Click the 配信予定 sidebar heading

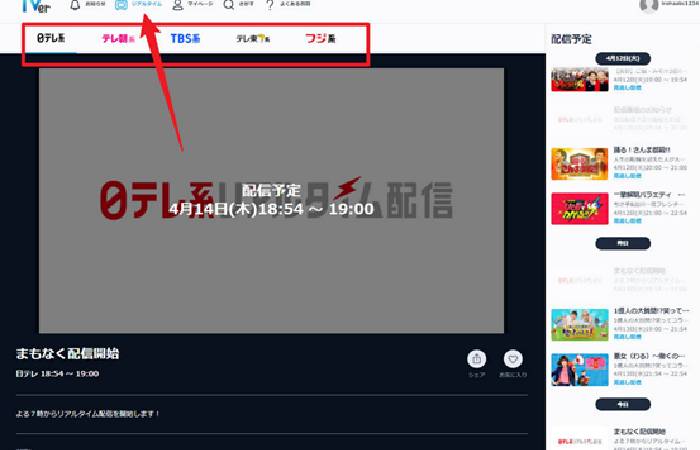(571, 39)
